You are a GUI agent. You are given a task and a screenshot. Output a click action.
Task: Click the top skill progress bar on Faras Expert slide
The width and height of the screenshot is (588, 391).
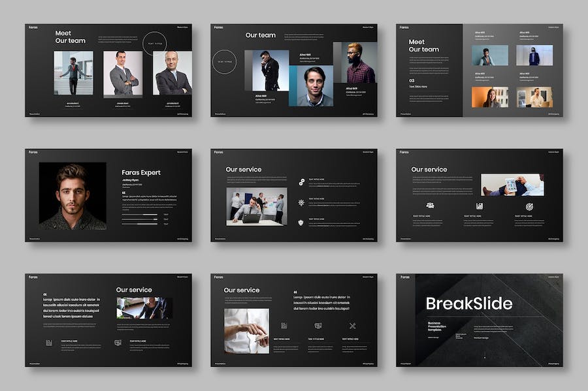(140, 214)
